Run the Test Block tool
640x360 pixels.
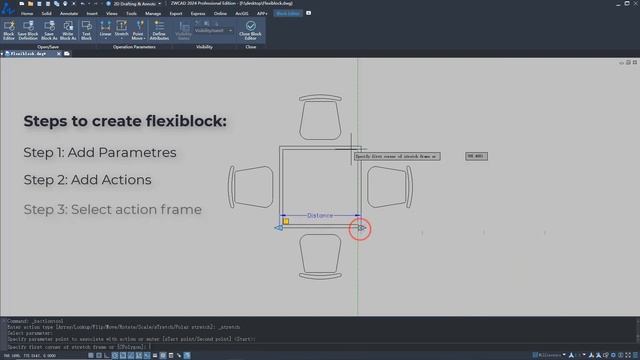(86, 30)
